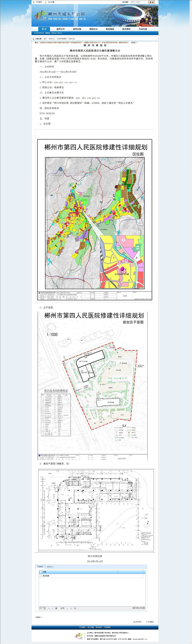Screen dimensions: 192x644
Task: Focus the 站内搜索 keyword input box
Action: 139,2
